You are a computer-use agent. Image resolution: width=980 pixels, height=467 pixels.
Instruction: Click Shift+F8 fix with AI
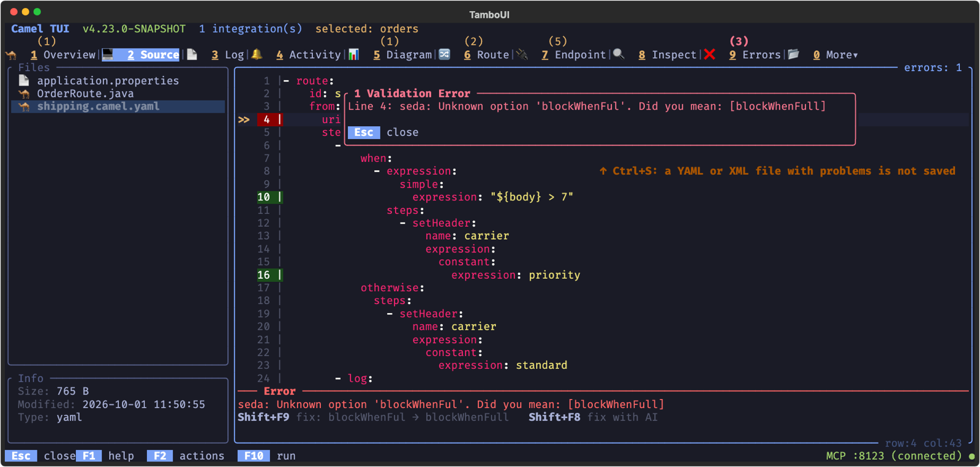(593, 417)
